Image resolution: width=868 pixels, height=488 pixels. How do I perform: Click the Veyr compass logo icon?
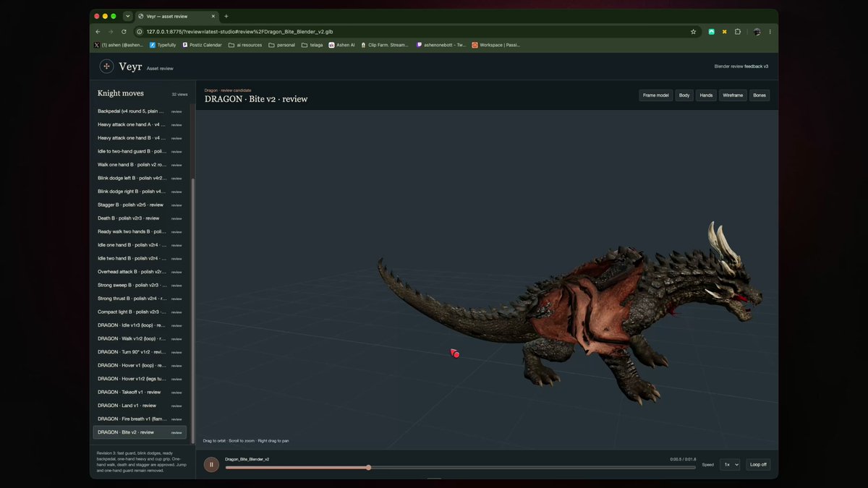[x=106, y=67]
